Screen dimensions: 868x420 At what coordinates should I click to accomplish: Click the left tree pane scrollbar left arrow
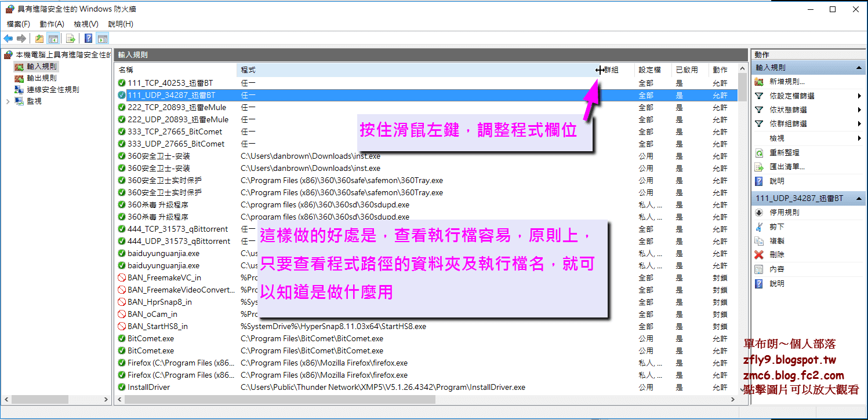pyautogui.click(x=6, y=399)
